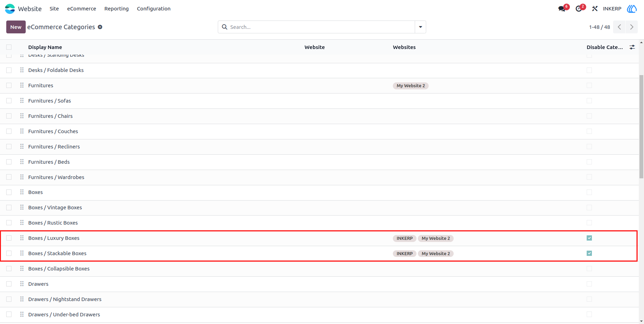Viewport: 644px width, 324px height.
Task: Grab drag handle of Drawers row
Action: click(x=22, y=284)
